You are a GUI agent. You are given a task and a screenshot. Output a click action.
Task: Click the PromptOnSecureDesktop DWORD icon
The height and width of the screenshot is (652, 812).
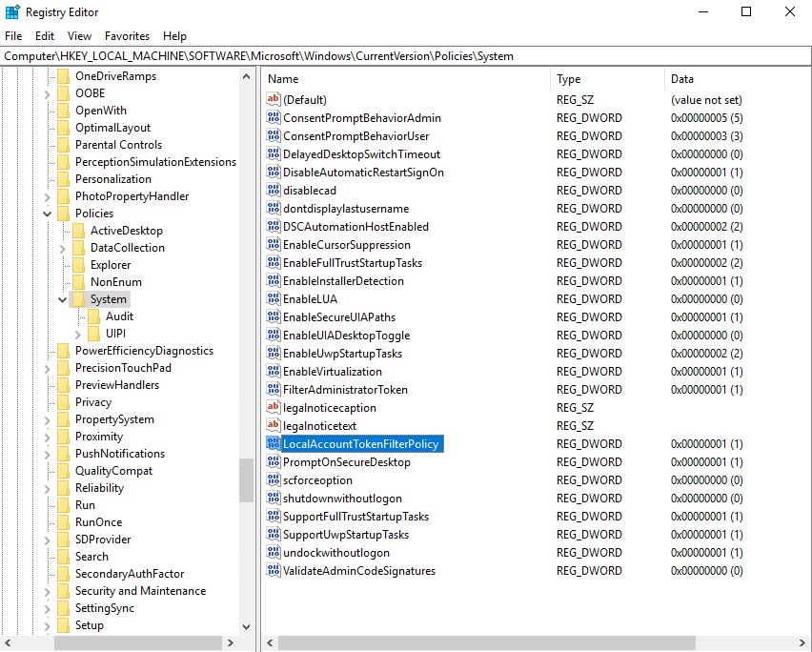click(273, 462)
